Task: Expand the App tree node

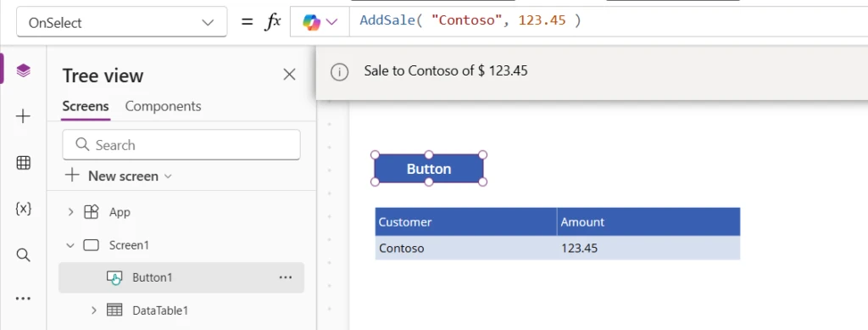Action: click(70, 212)
